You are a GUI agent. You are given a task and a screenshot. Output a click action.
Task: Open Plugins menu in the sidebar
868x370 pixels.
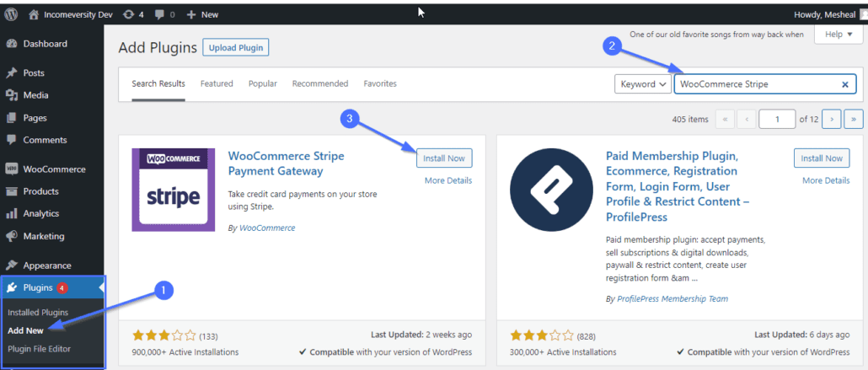point(51,287)
